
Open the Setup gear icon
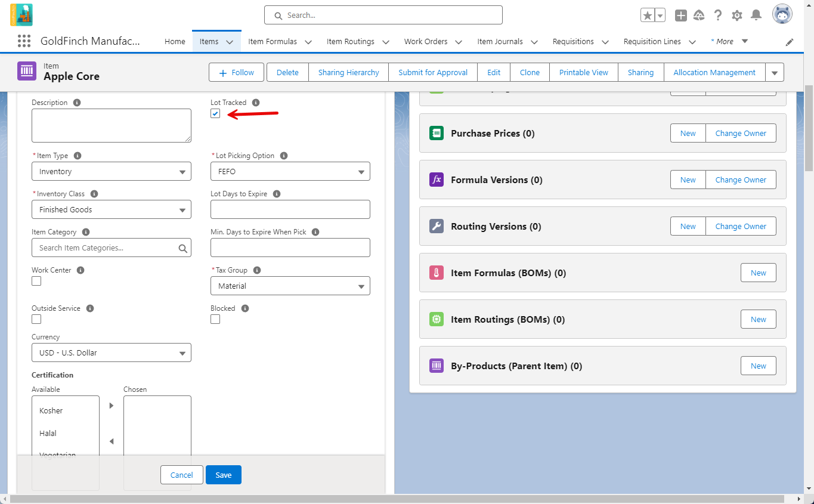coord(737,16)
